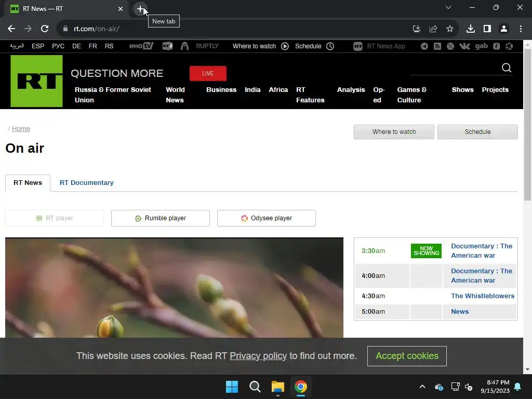Select the RT player button
The image size is (532, 399).
pos(55,218)
